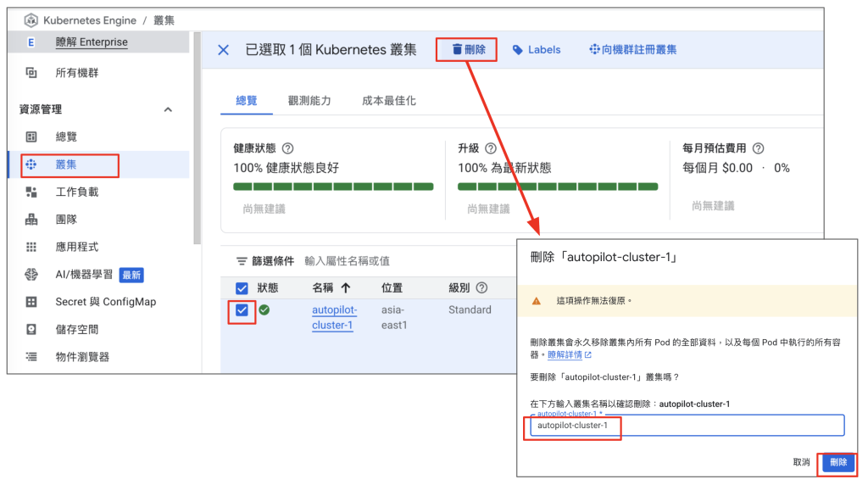Image resolution: width=868 pixels, height=485 pixels.
Task: Click the Labels tag icon
Action: [x=518, y=50]
